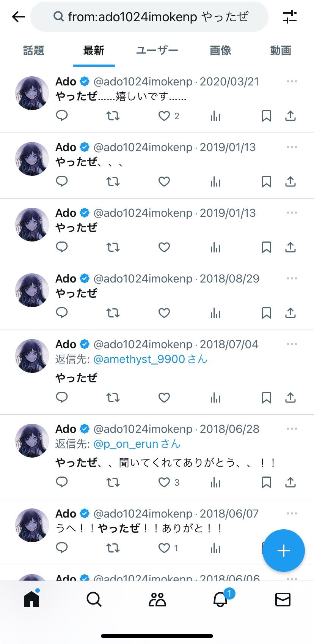The image size is (314, 644).
Task: Bookmark the 2018/06/28 tweet
Action: (x=267, y=482)
